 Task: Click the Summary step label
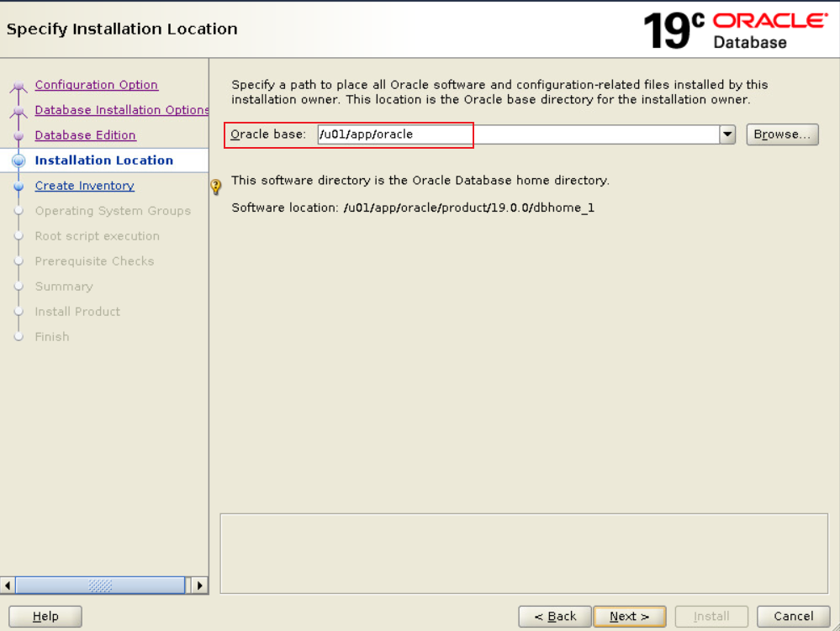coord(64,287)
